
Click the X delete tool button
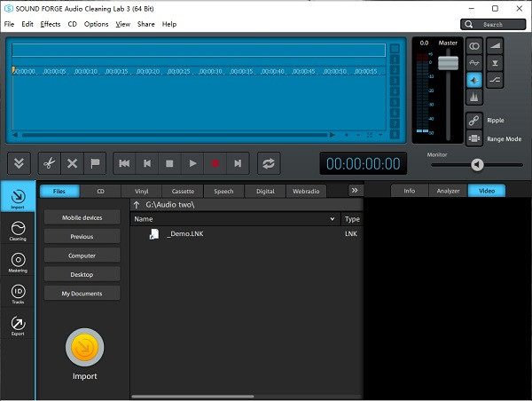coord(72,163)
